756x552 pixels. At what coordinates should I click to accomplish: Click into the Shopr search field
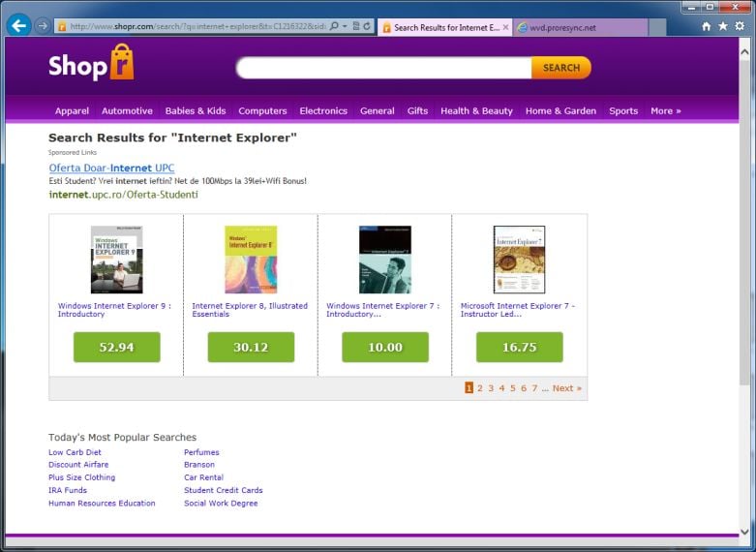pyautogui.click(x=384, y=68)
